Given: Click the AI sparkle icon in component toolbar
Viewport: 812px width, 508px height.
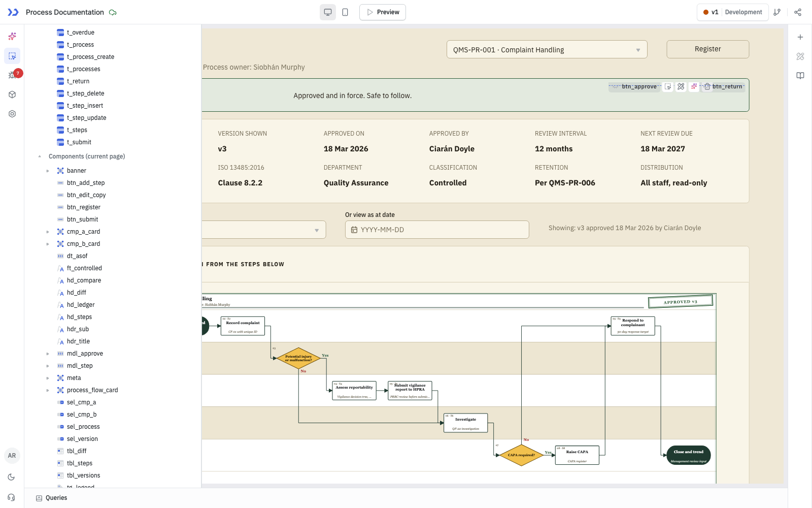Looking at the screenshot, I should tap(694, 87).
